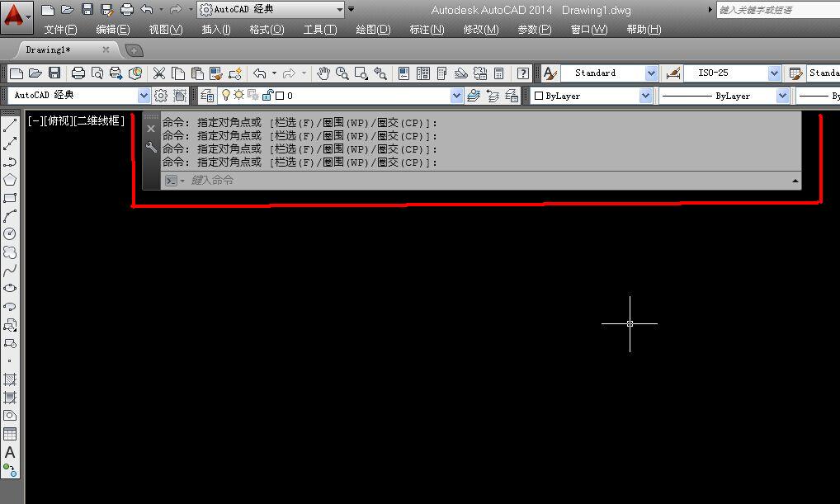840x504 pixels.
Task: Select the Region tool
Action: click(x=10, y=416)
